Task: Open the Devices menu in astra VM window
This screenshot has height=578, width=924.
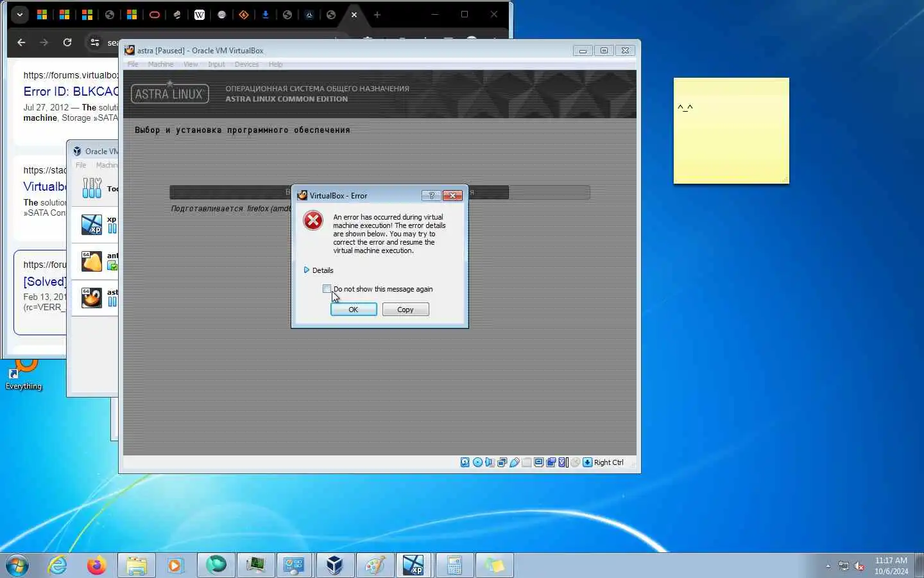Action: pyautogui.click(x=246, y=64)
